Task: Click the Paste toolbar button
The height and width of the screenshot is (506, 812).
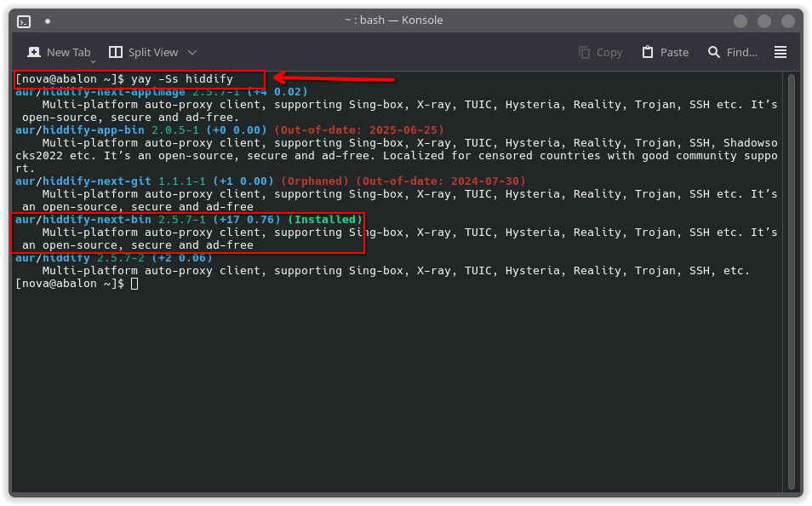Action: tap(666, 52)
